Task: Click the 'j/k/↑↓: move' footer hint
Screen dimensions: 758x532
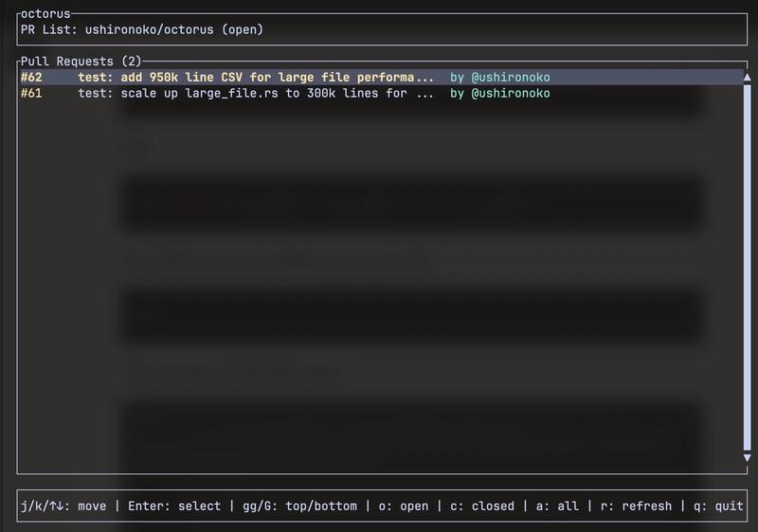Action: (x=63, y=505)
